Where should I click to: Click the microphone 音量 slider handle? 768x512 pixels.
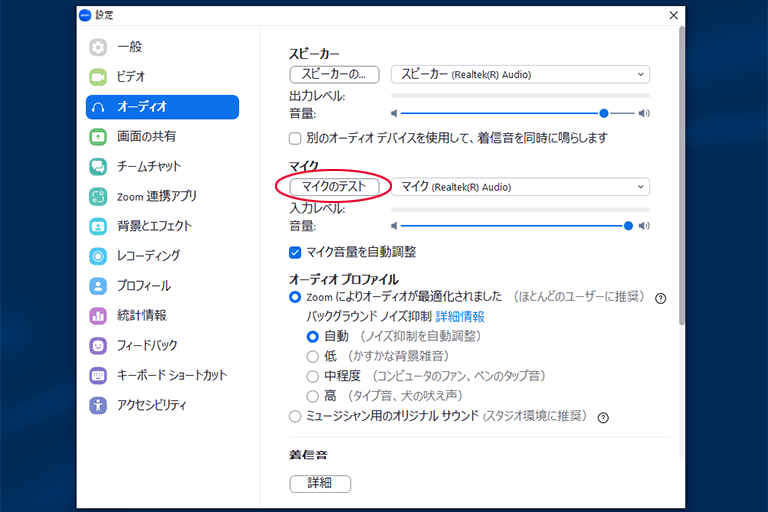[x=628, y=226]
